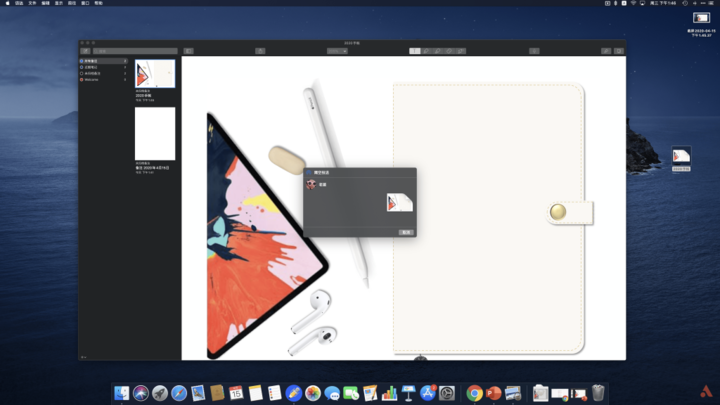
Task: Open Reminders from the Dock
Action: [x=275, y=393]
